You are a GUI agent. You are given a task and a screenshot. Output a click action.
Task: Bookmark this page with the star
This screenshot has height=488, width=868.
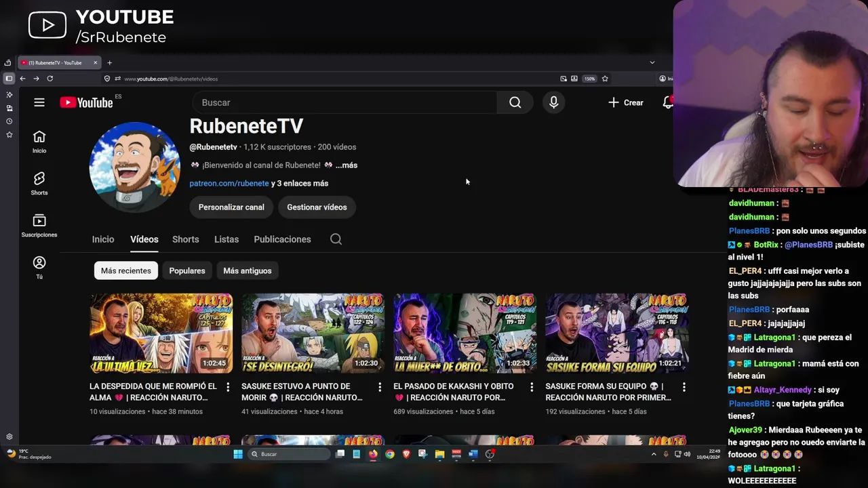(x=605, y=79)
